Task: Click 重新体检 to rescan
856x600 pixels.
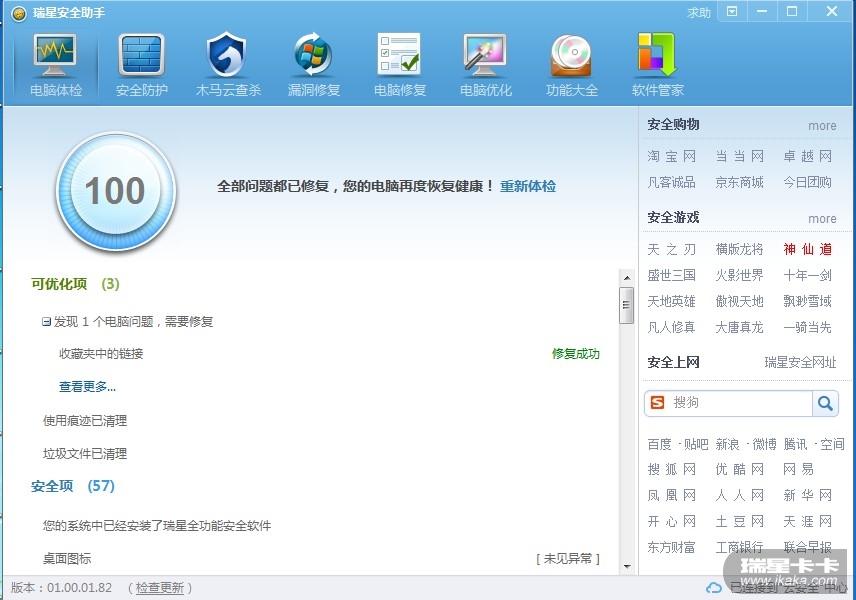Action: click(x=528, y=186)
